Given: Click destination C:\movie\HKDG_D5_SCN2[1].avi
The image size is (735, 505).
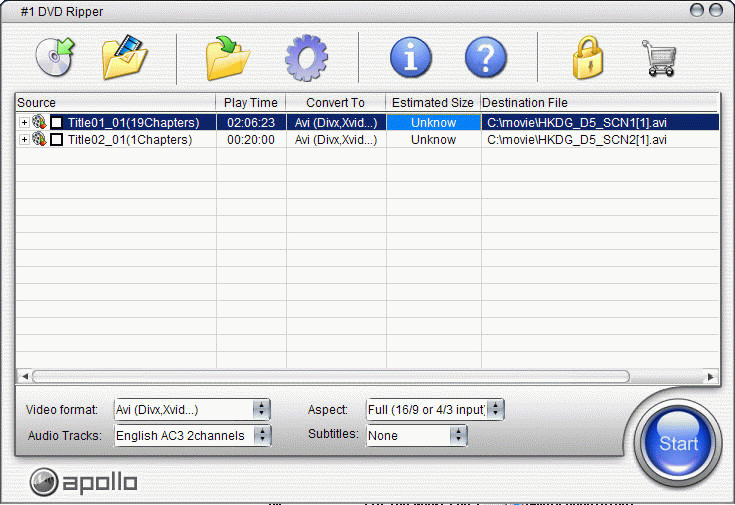Looking at the screenshot, I should click(x=577, y=140).
